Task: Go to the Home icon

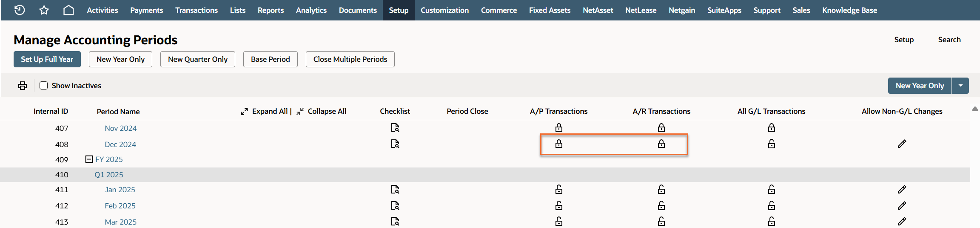Action: pos(68,10)
